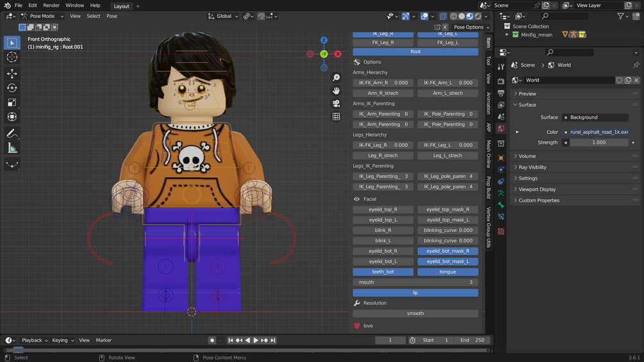Screen dimensions: 644x362
Task: Toggle the teeth_bot layer button
Action: [x=383, y=272]
